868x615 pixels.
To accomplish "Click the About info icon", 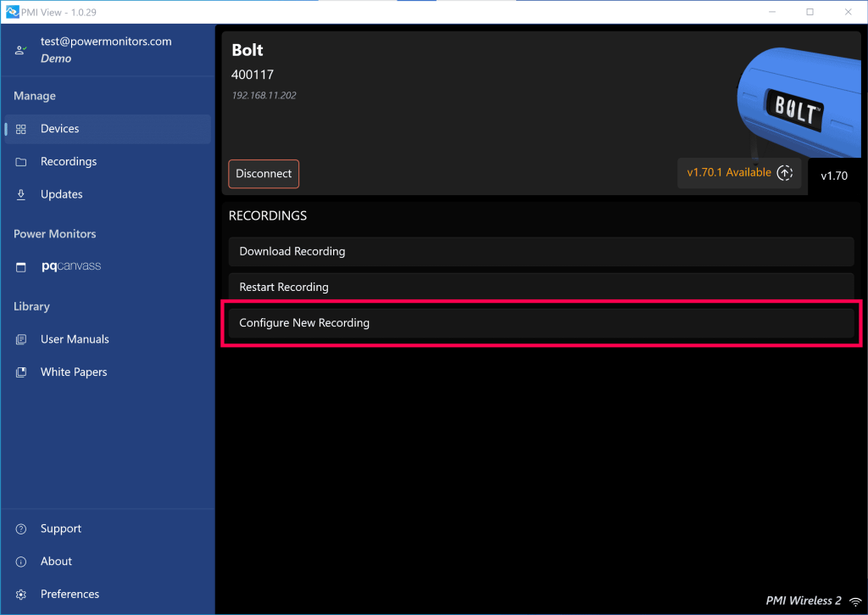I will [19, 561].
